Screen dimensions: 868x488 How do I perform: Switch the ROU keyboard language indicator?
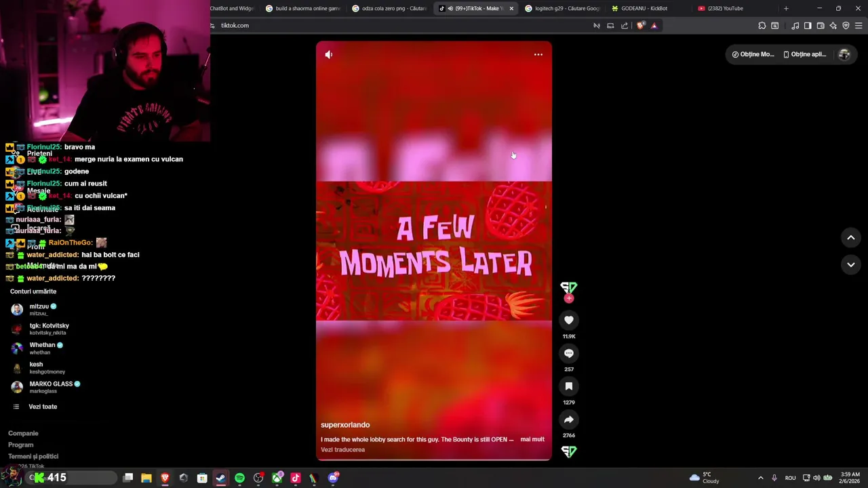(x=790, y=478)
